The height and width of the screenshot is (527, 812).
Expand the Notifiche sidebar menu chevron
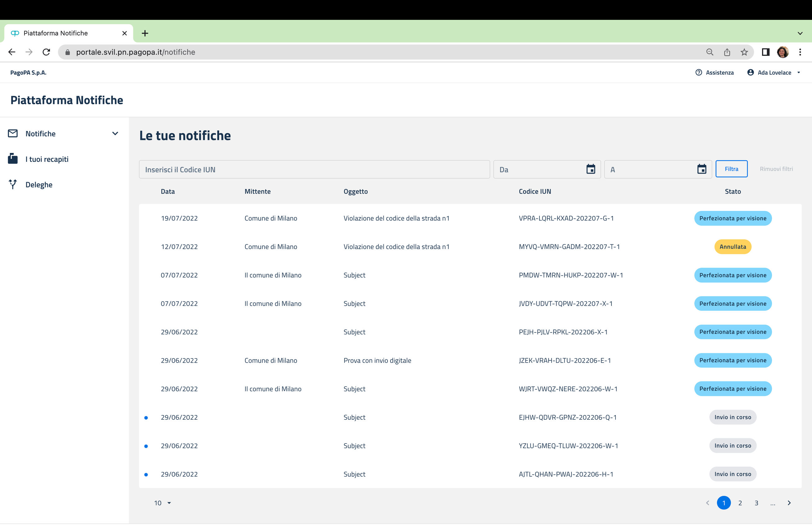point(115,133)
